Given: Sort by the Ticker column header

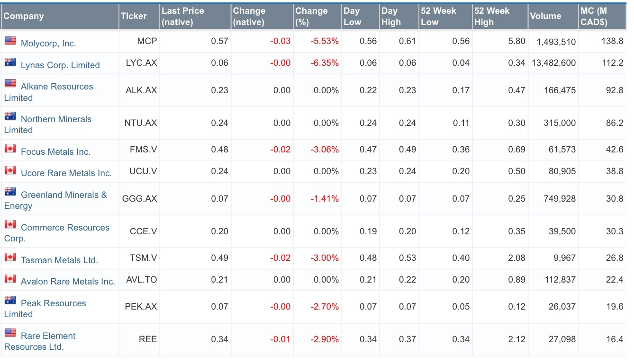Looking at the screenshot, I should (x=134, y=16).
